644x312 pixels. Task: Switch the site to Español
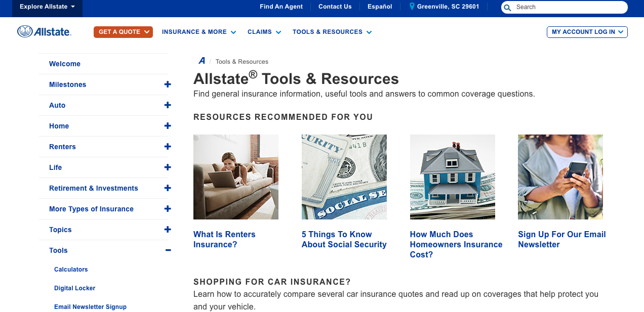(379, 7)
